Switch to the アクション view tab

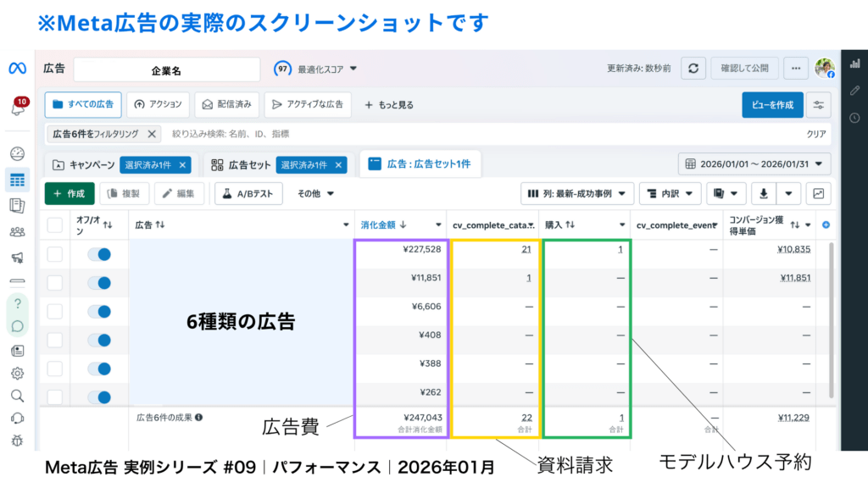(x=159, y=104)
